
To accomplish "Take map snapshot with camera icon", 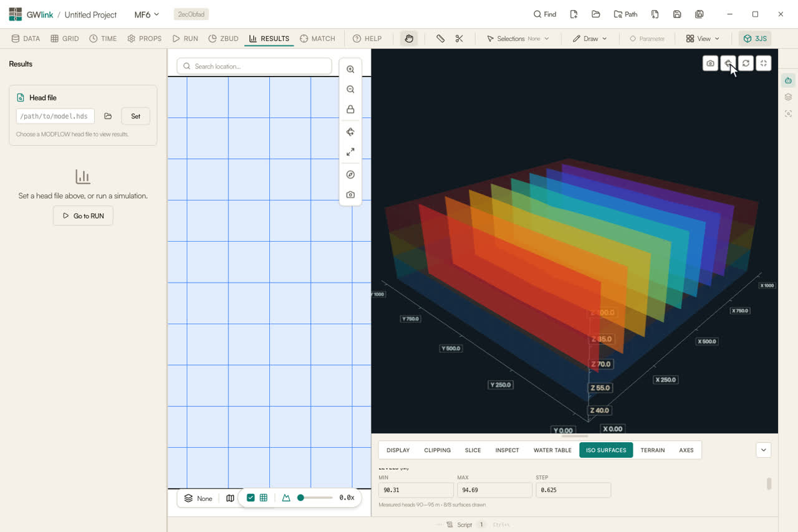I will point(350,195).
